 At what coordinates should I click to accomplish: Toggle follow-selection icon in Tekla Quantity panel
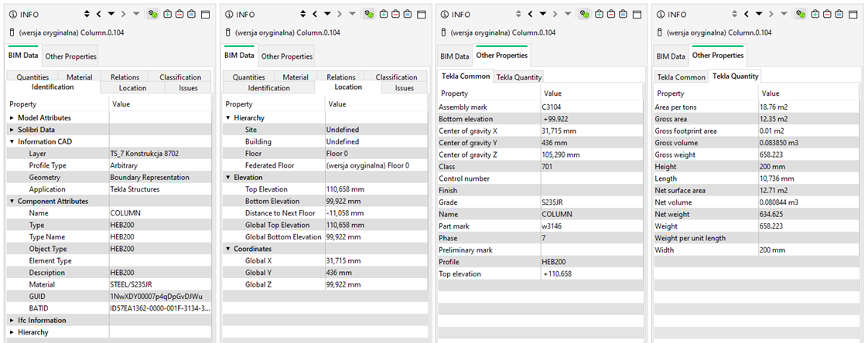[801, 15]
